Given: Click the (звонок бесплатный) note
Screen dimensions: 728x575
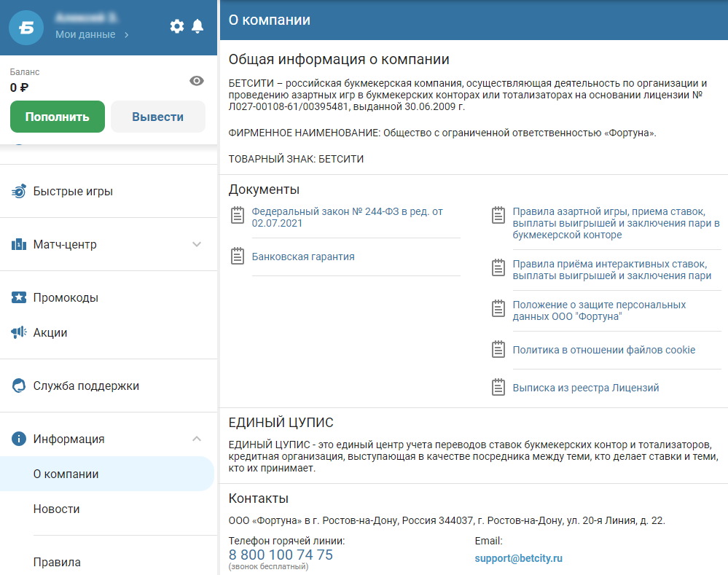Looking at the screenshot, I should tap(268, 566).
